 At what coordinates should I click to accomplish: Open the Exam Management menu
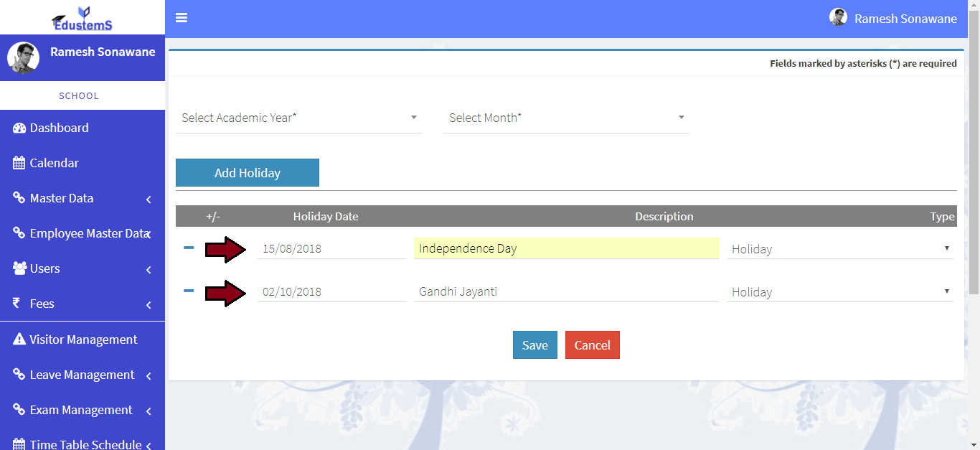point(83,411)
